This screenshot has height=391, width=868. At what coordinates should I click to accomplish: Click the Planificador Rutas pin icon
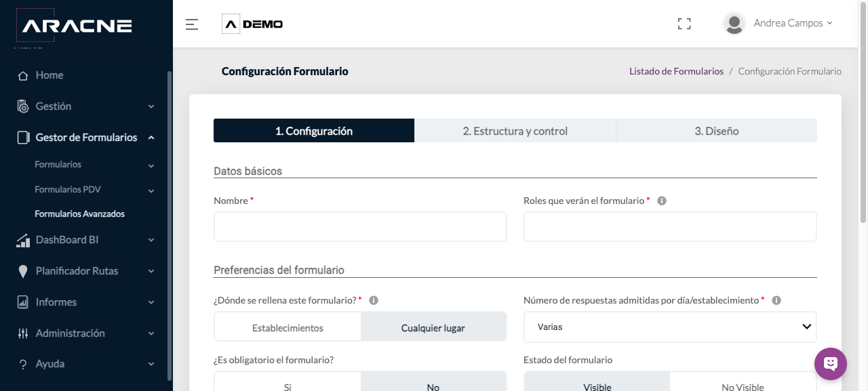click(23, 271)
